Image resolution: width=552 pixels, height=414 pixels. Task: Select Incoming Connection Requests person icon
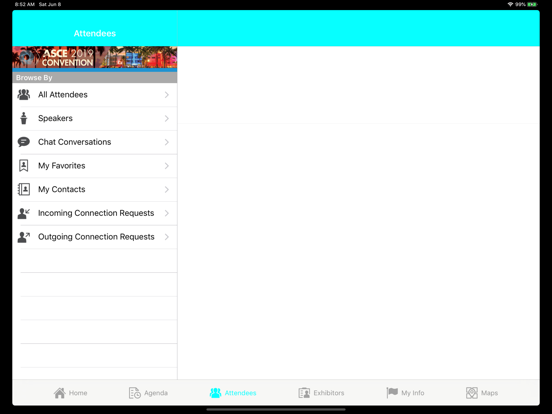pos(24,213)
